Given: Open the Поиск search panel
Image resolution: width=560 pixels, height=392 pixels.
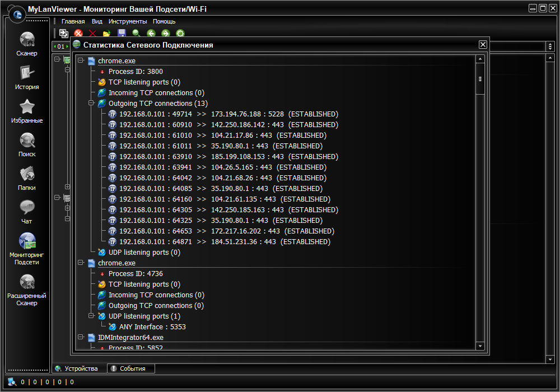Looking at the screenshot, I should click(27, 145).
